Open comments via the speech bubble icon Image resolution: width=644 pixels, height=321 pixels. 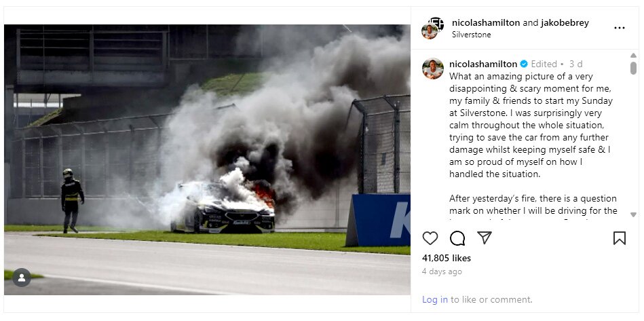click(x=457, y=238)
